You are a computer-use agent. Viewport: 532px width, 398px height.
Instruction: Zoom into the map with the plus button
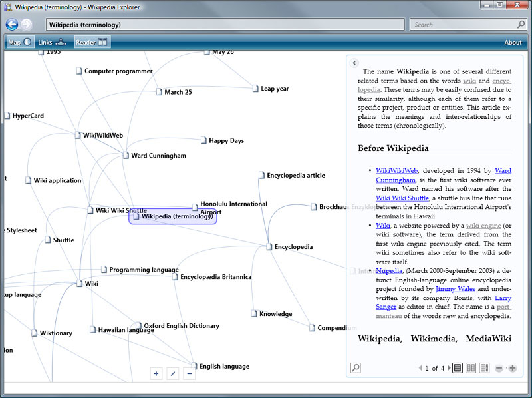point(156,373)
